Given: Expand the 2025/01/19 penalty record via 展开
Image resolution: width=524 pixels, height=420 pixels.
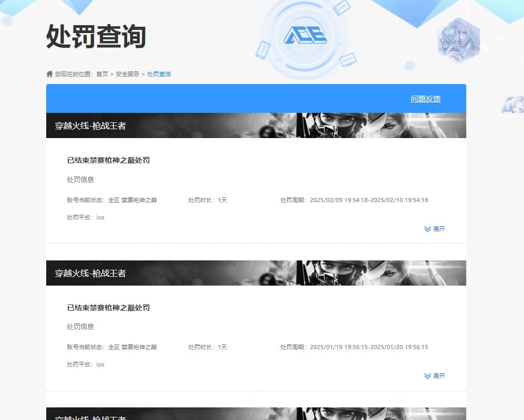Looking at the screenshot, I should click(x=434, y=376).
